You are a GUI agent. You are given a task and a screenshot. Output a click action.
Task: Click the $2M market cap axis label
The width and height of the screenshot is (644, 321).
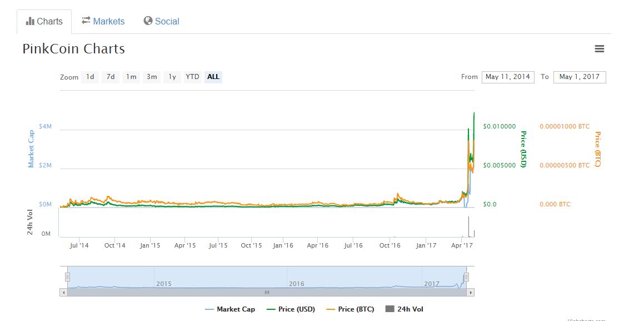tap(45, 166)
